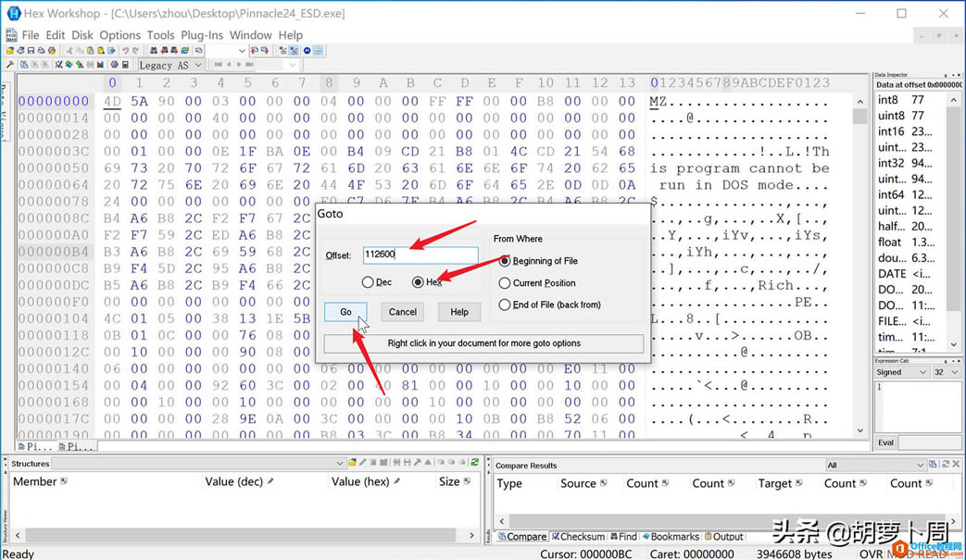The width and height of the screenshot is (966, 560).
Task: Click pin icon next to Target column header
Action: click(x=798, y=483)
